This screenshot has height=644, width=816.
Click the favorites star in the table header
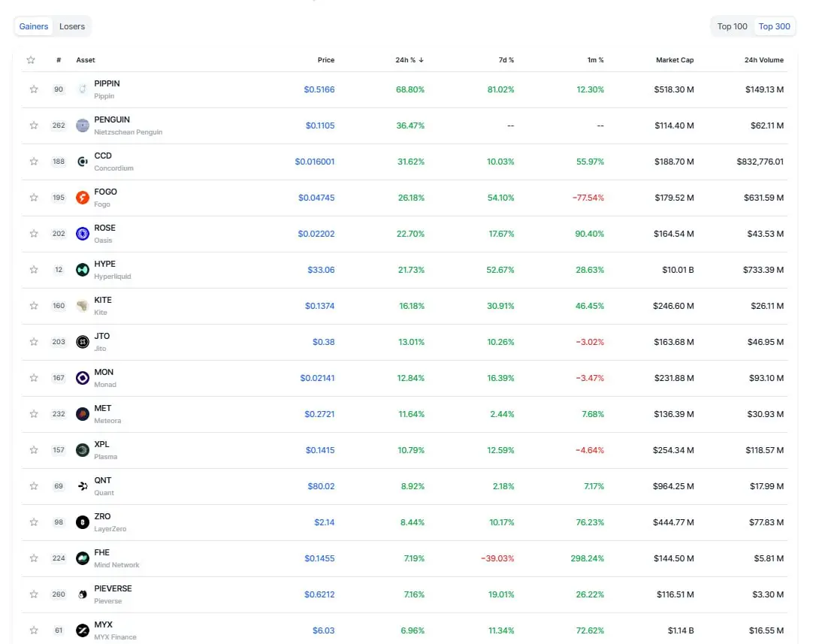31,60
